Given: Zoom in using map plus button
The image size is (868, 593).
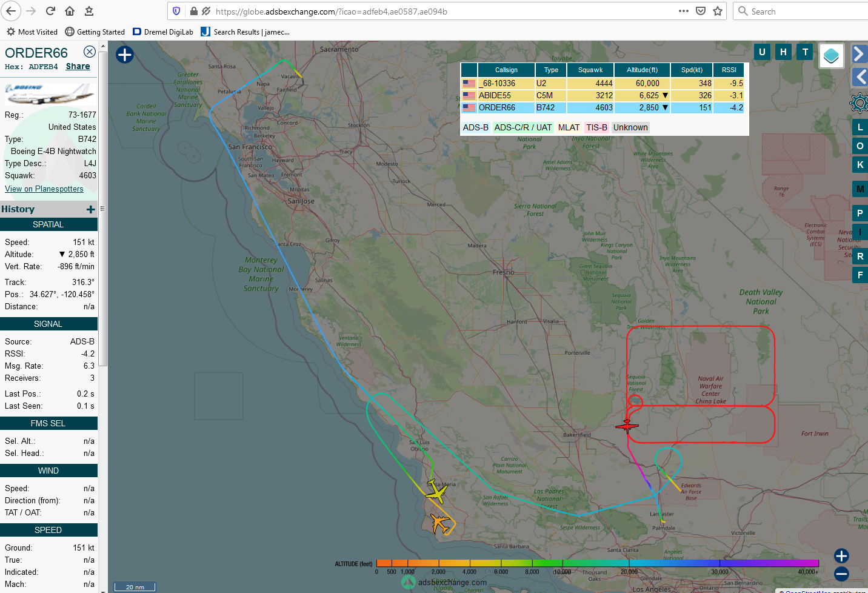Looking at the screenshot, I should pos(841,556).
